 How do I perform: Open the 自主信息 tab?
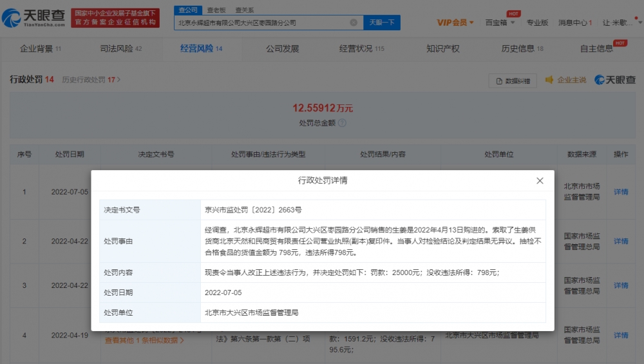[596, 48]
